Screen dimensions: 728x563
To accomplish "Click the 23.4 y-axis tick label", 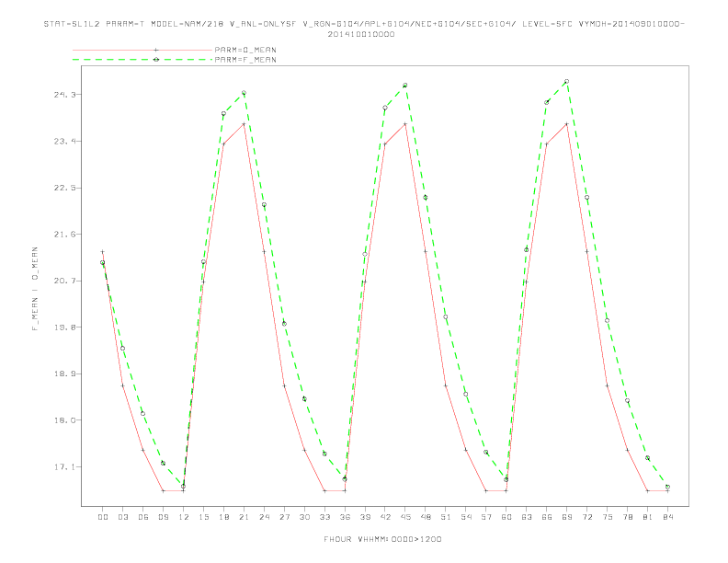I will (x=63, y=142).
